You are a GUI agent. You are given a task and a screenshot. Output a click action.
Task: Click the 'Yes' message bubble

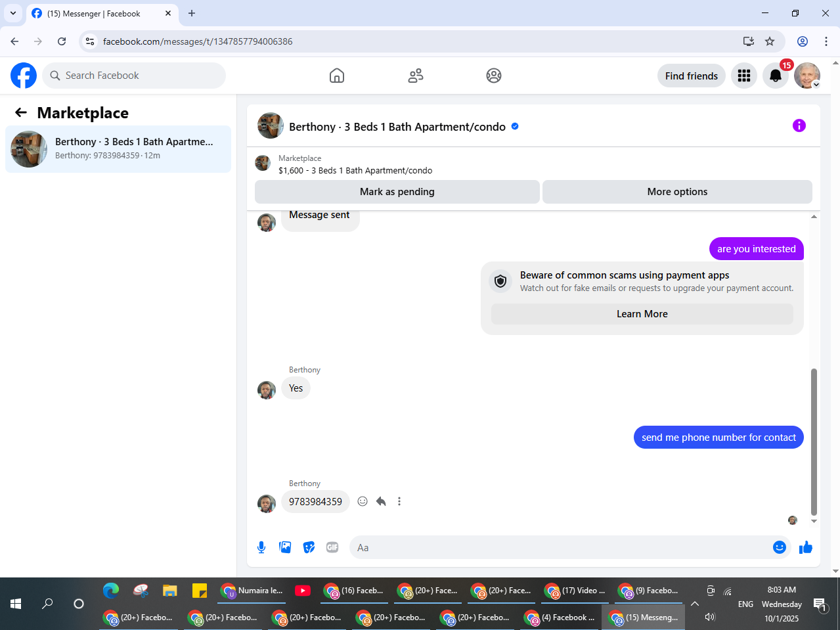point(296,388)
